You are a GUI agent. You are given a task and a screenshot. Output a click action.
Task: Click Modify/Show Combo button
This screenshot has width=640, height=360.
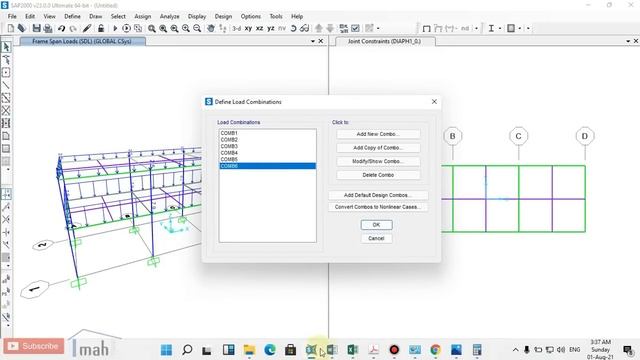[378, 161]
